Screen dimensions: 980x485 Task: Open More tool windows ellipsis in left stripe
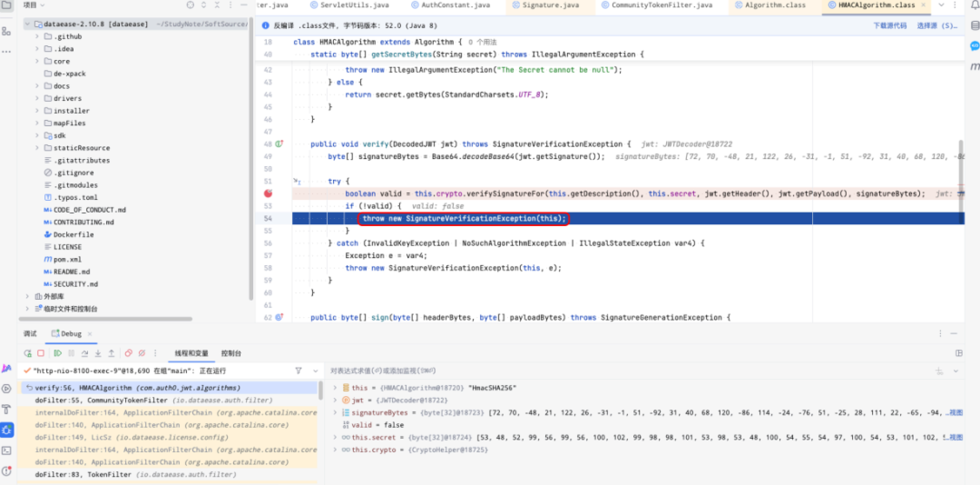tap(6, 52)
